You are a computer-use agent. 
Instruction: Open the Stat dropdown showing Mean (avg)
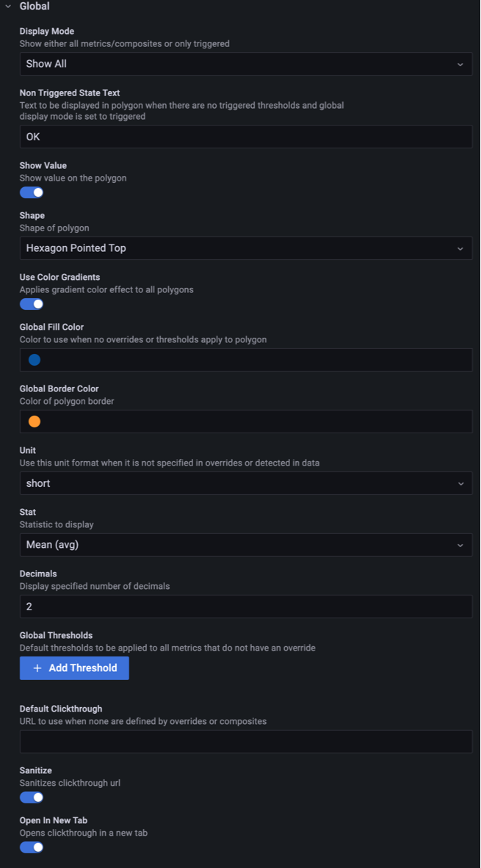[245, 545]
